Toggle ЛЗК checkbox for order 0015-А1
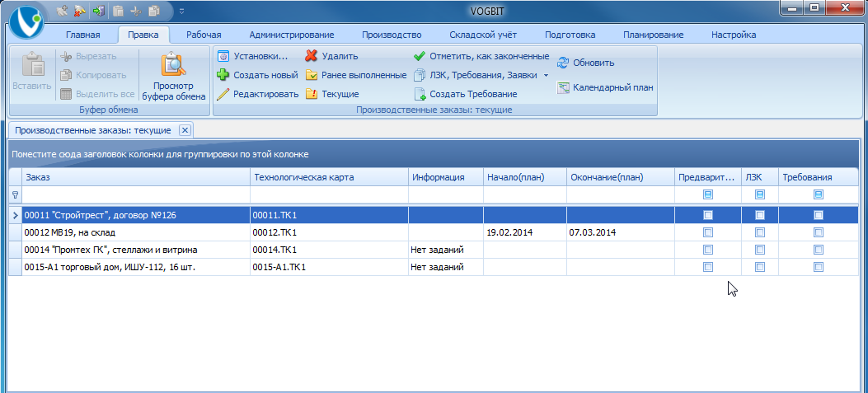This screenshot has width=868, height=393. pos(760,267)
